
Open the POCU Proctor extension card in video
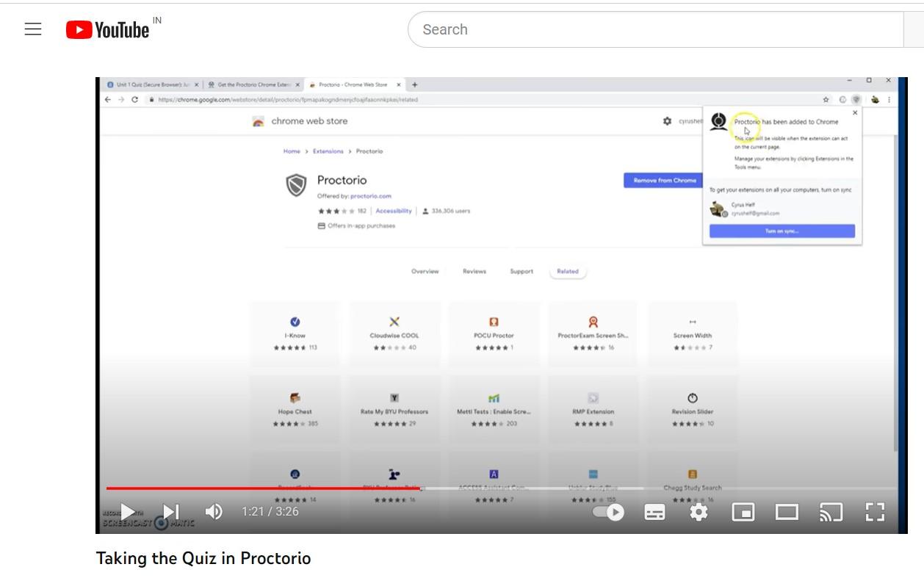tap(494, 334)
